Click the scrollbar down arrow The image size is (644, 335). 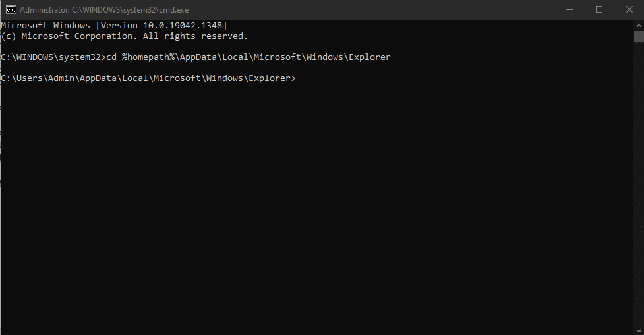pos(638,329)
